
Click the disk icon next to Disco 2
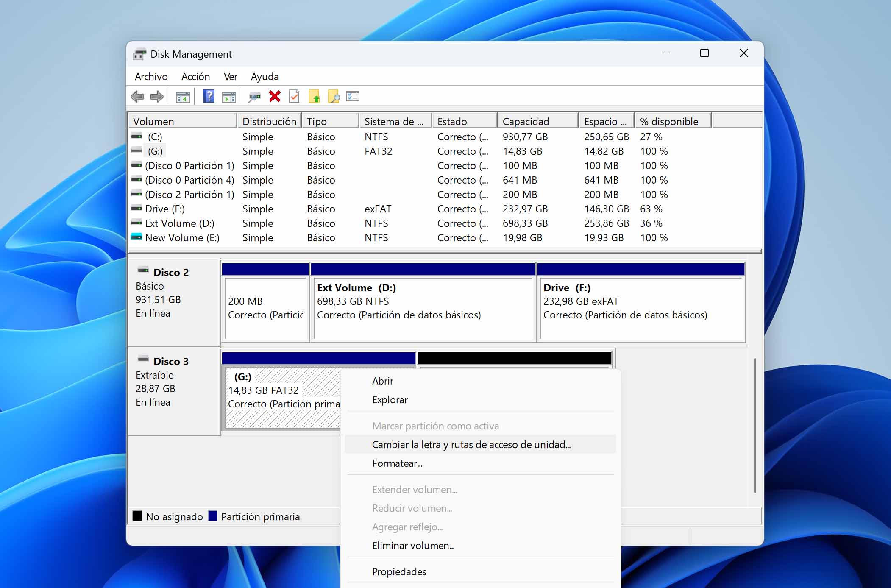click(x=143, y=270)
